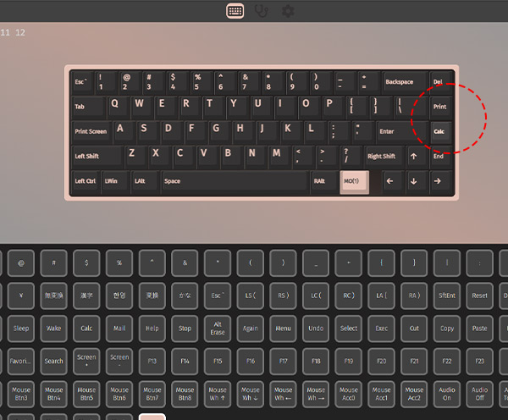Switch to layer 11
This screenshot has height=420, width=508.
[5, 32]
